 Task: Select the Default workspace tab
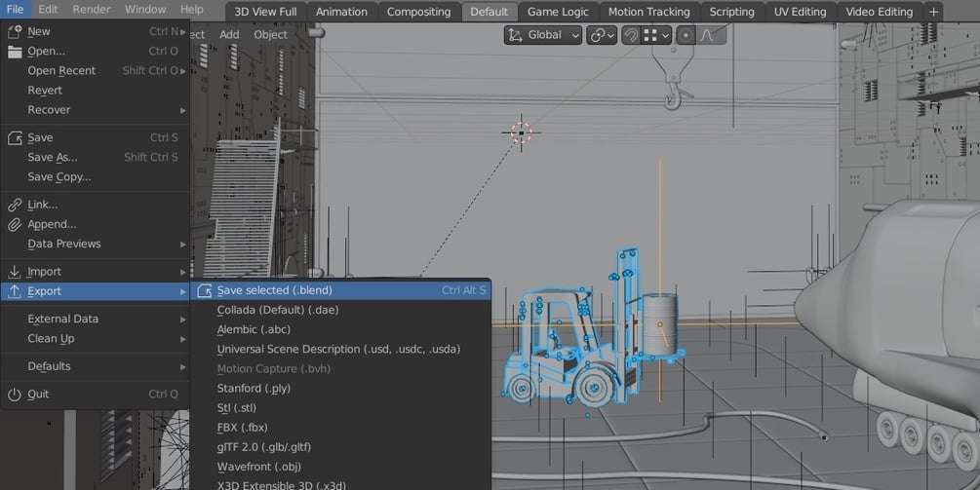489,12
